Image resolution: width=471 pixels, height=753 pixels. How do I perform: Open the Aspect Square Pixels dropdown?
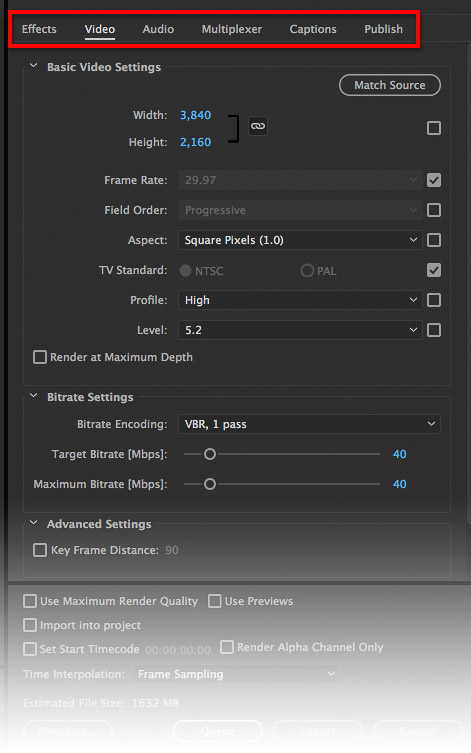coord(300,240)
